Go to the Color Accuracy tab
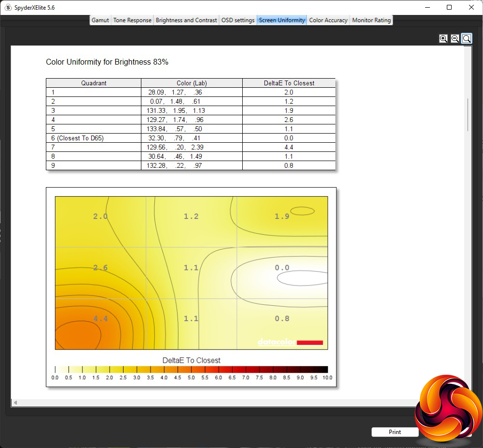 328,20
